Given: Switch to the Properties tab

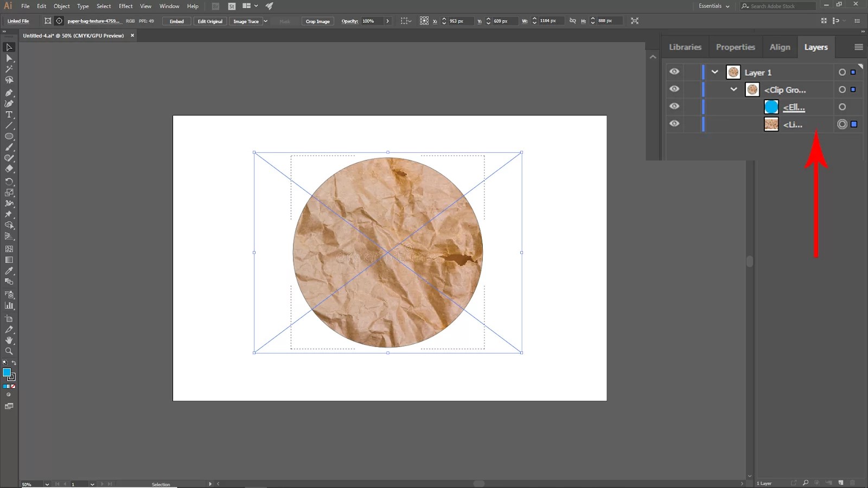Looking at the screenshot, I should tap(735, 47).
